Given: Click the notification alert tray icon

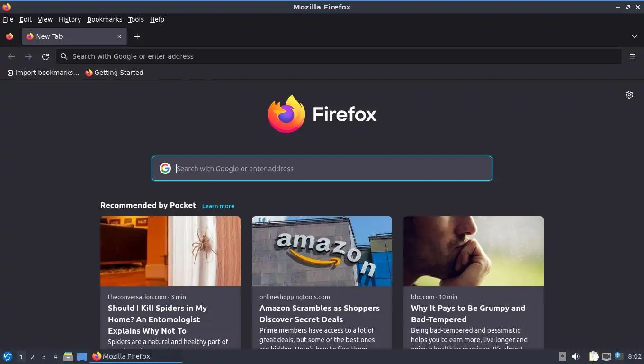Looking at the screenshot, I should (x=618, y=356).
